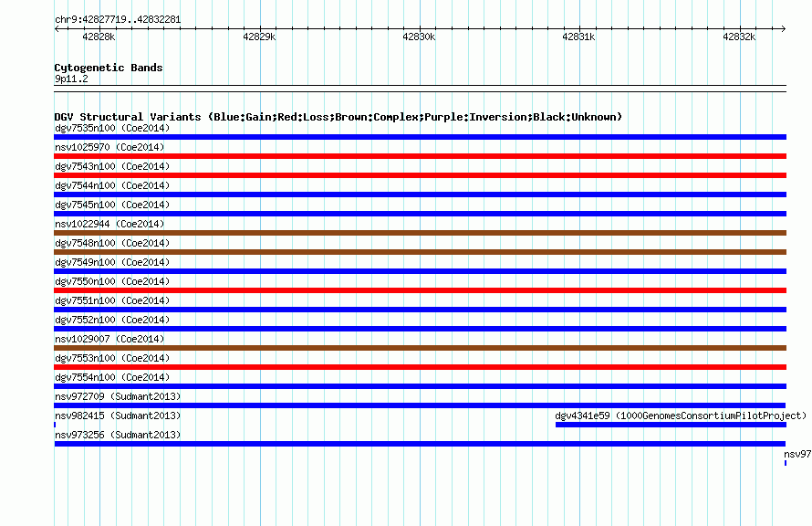Click the dgv7545n100 (Coe2014) label

click(112, 205)
